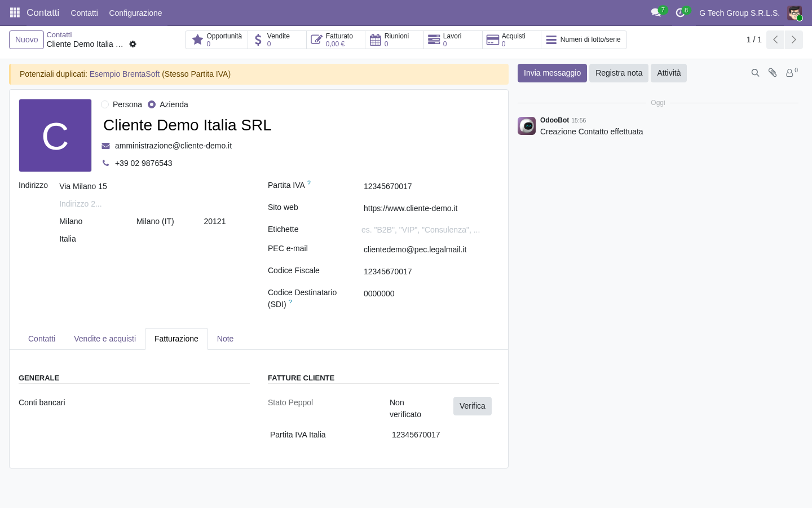Open the Esempio BrentaSoft duplicate link
This screenshot has width=812, height=508.
point(125,74)
